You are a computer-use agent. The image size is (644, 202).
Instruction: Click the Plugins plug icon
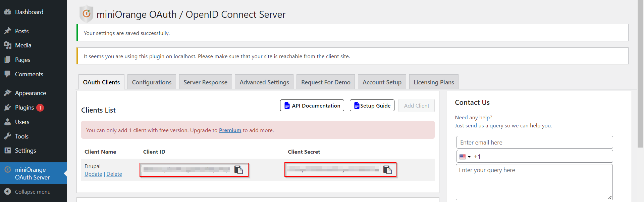point(8,108)
